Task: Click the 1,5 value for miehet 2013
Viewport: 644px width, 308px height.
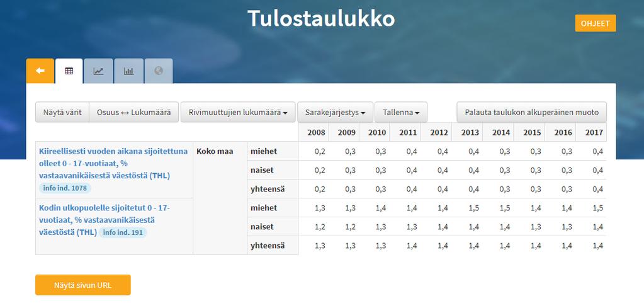Action: coord(474,208)
